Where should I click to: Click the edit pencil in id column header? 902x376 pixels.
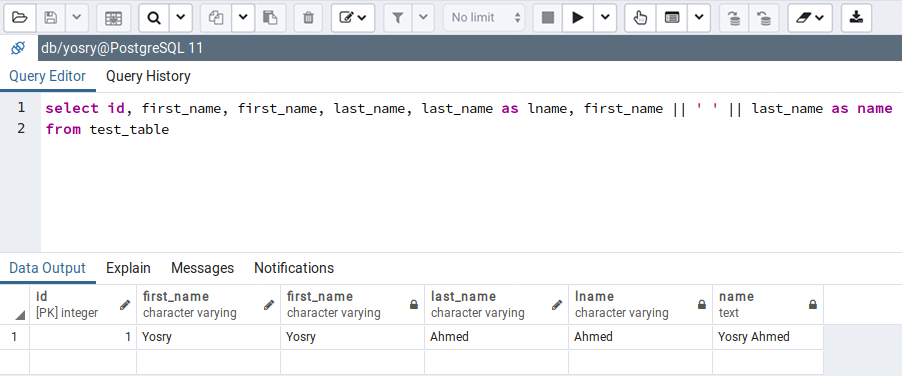point(125,305)
